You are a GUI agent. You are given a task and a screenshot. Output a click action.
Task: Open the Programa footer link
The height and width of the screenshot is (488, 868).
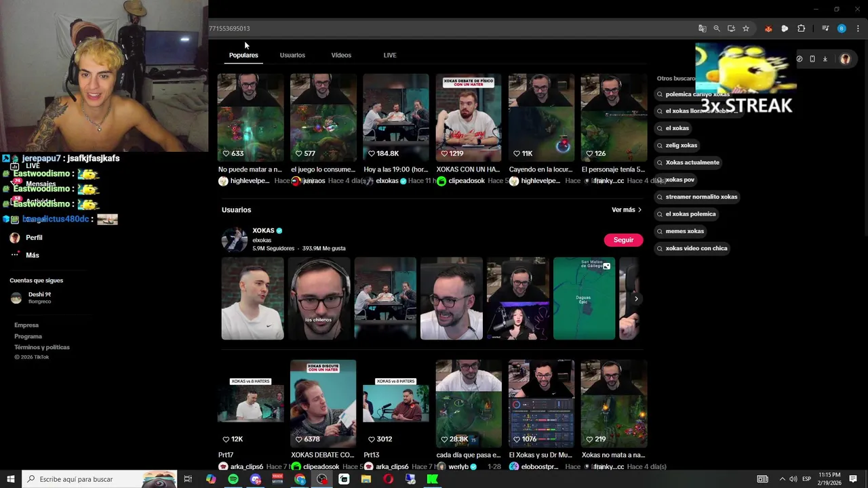click(x=28, y=336)
